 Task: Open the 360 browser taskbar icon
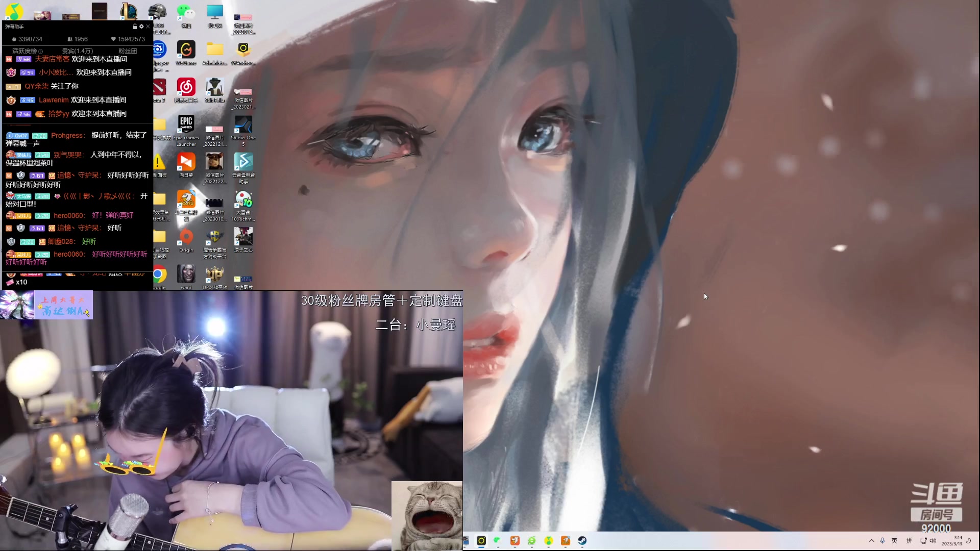click(532, 541)
